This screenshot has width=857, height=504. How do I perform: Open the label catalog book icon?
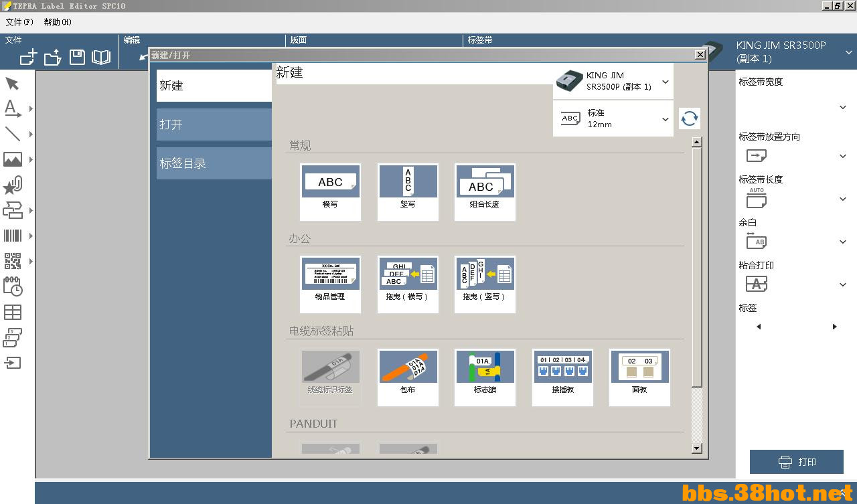coord(101,57)
